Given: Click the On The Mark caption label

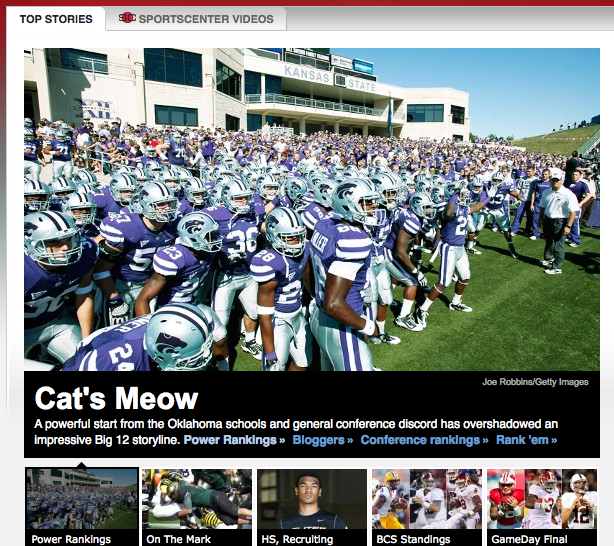Looking at the screenshot, I should (x=179, y=539).
